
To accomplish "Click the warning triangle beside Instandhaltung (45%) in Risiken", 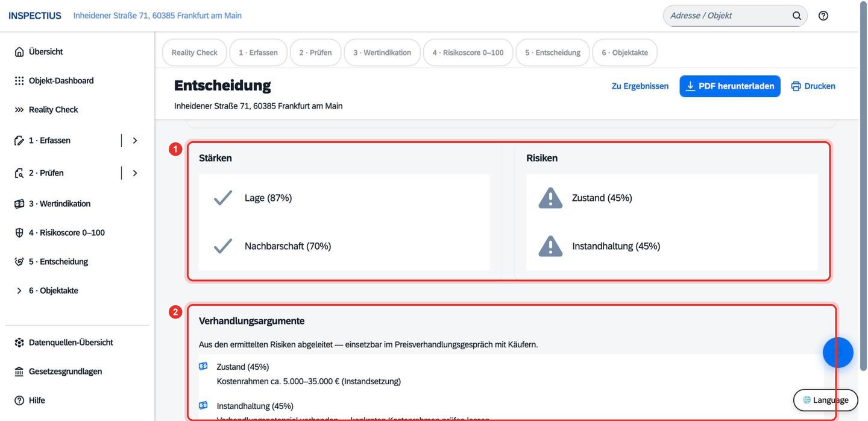I will tap(550, 246).
